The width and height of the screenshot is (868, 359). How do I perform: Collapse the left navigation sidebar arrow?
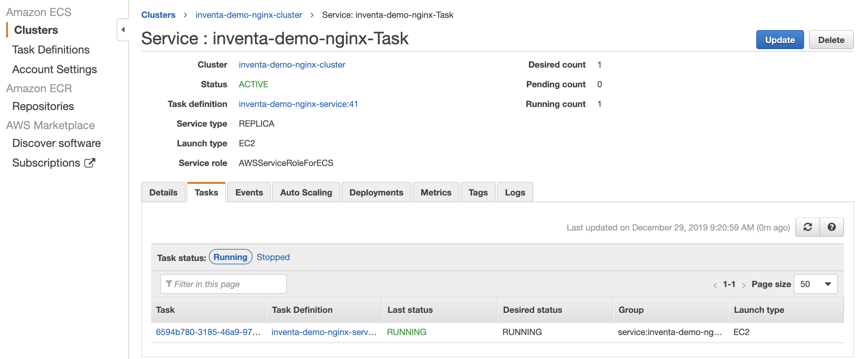click(123, 30)
